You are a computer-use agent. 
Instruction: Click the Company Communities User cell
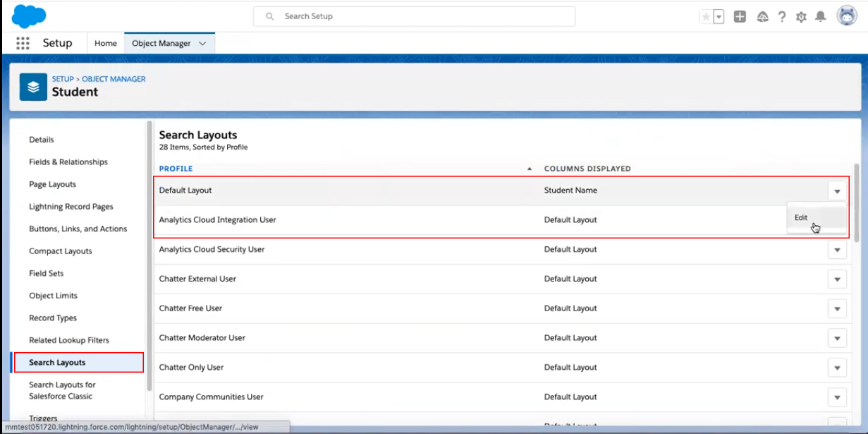tap(211, 397)
